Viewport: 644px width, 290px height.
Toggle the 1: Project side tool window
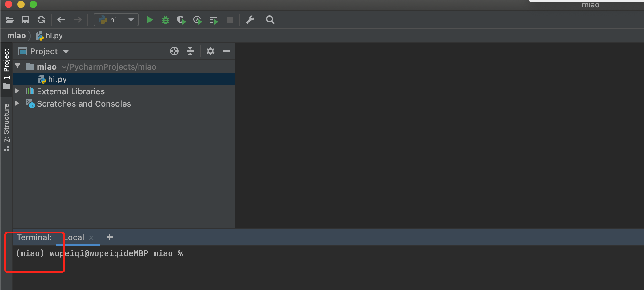click(6, 68)
